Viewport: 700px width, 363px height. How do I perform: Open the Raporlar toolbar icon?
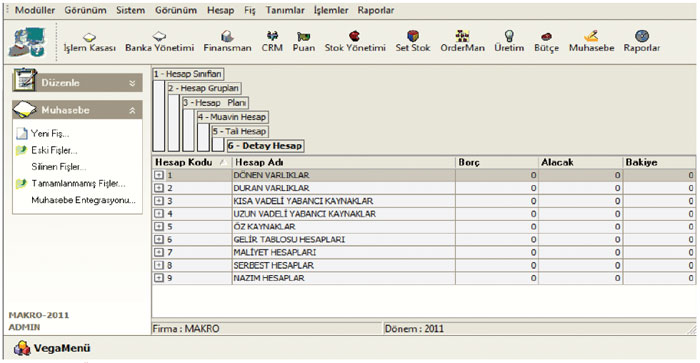click(x=642, y=36)
